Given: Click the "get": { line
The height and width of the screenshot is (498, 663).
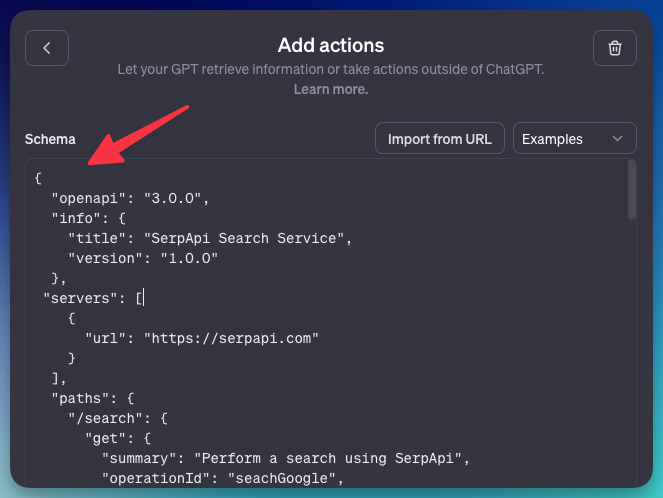Looking at the screenshot, I should click(118, 438).
